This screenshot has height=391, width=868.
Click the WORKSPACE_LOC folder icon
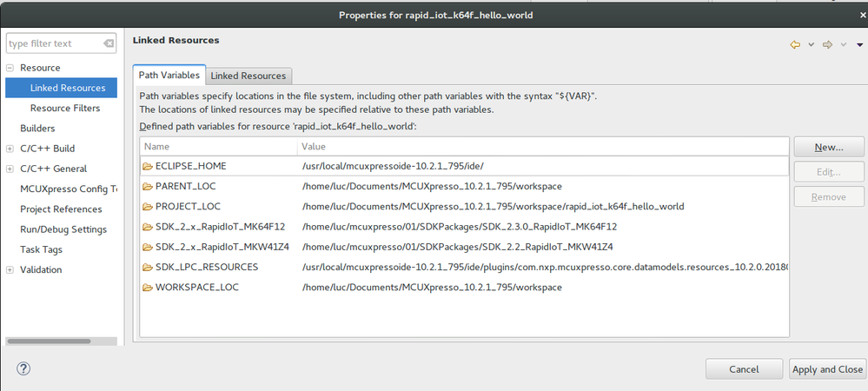pos(148,288)
